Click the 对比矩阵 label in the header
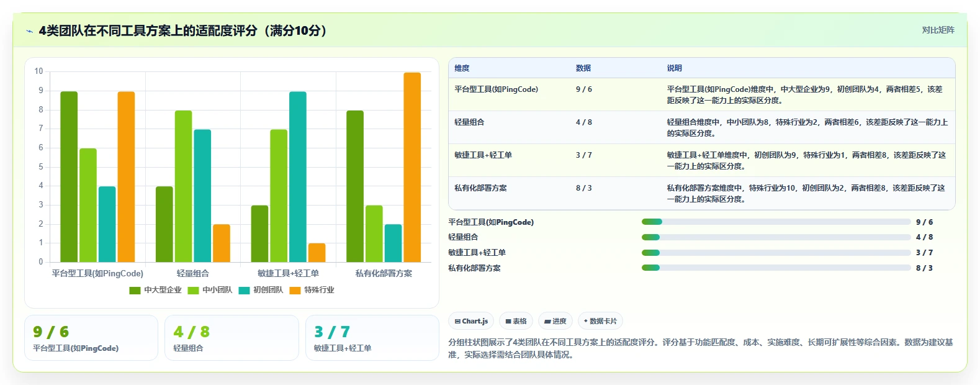Image resolution: width=980 pixels, height=385 pixels. tap(938, 30)
